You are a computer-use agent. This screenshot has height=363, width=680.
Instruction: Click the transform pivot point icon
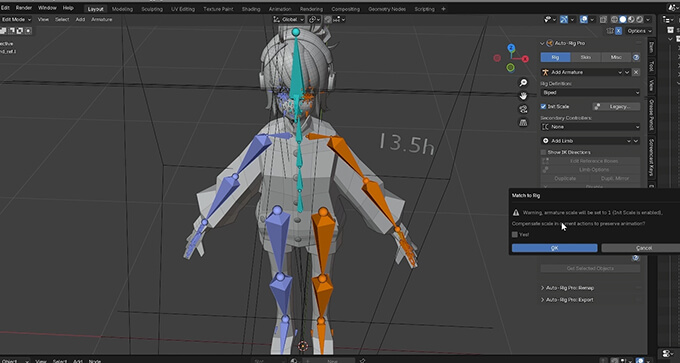312,20
